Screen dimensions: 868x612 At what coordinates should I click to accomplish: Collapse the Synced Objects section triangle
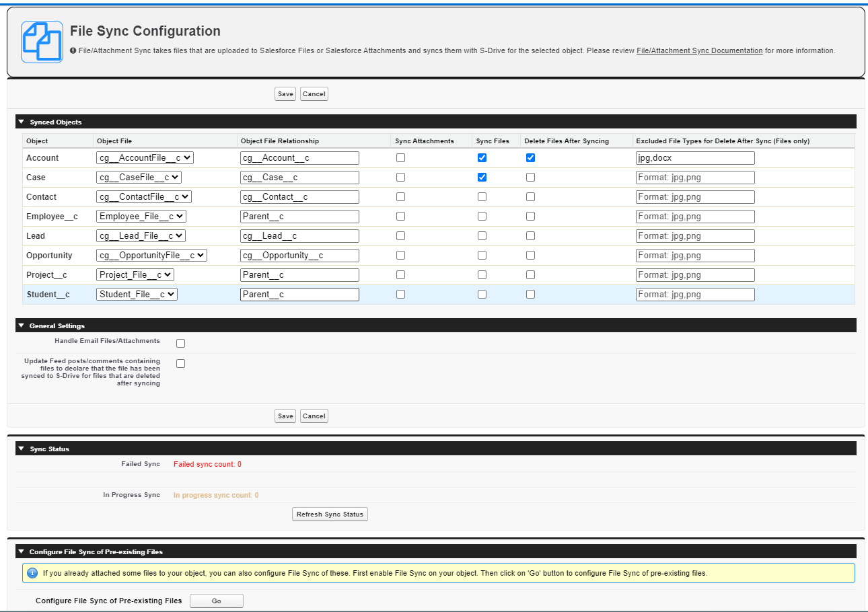click(x=21, y=122)
